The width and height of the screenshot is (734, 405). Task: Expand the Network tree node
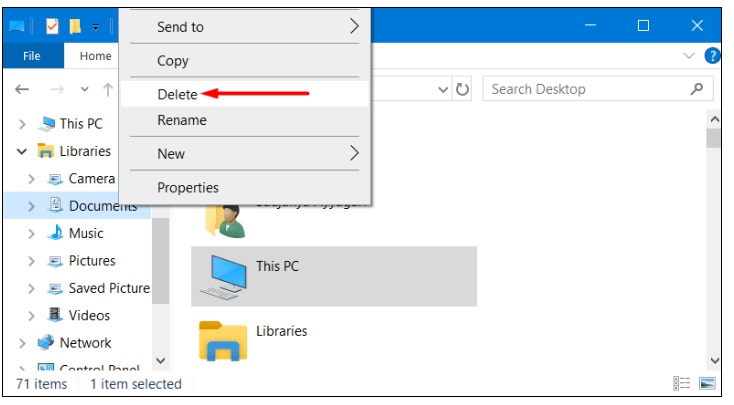pos(22,343)
